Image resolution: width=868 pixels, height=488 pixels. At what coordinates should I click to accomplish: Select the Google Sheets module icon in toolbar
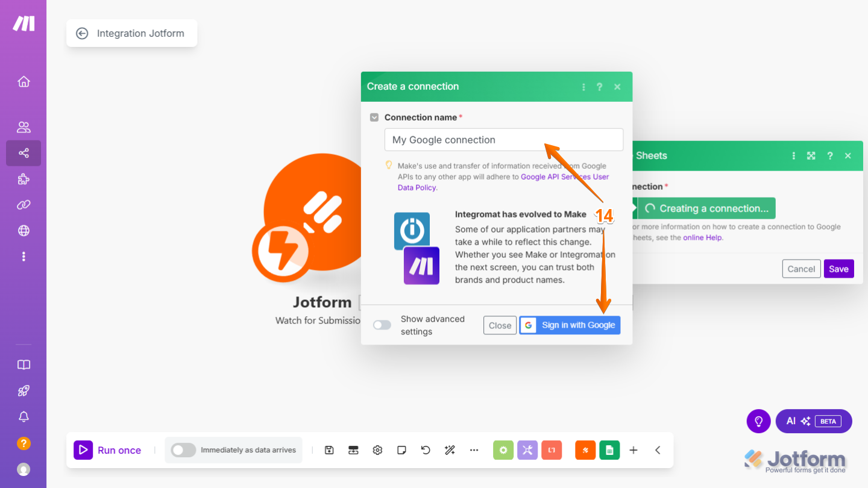(609, 450)
